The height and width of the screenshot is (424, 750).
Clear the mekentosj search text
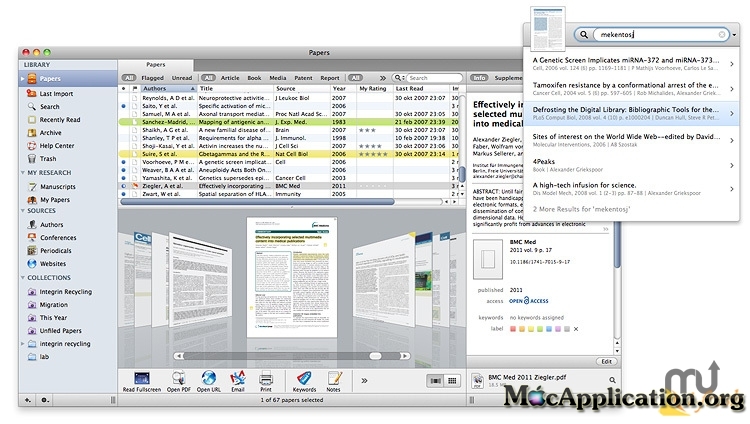722,34
